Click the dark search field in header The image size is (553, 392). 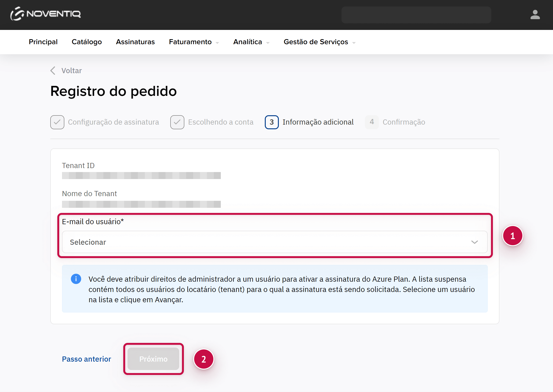click(x=416, y=15)
